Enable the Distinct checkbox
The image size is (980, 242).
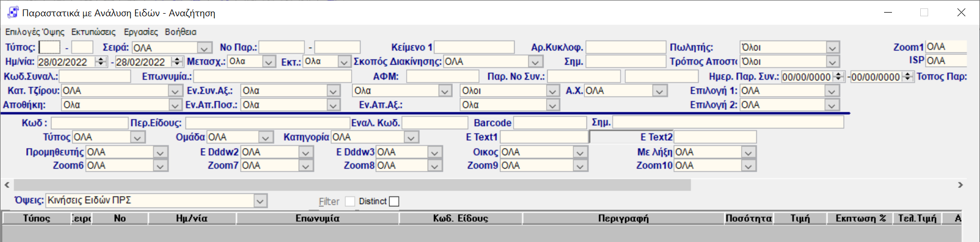pos(394,202)
